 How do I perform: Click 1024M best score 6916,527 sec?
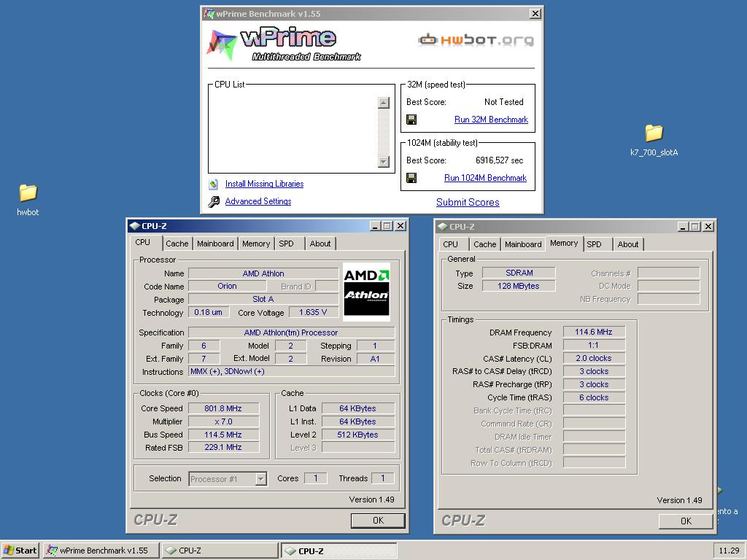(x=499, y=160)
